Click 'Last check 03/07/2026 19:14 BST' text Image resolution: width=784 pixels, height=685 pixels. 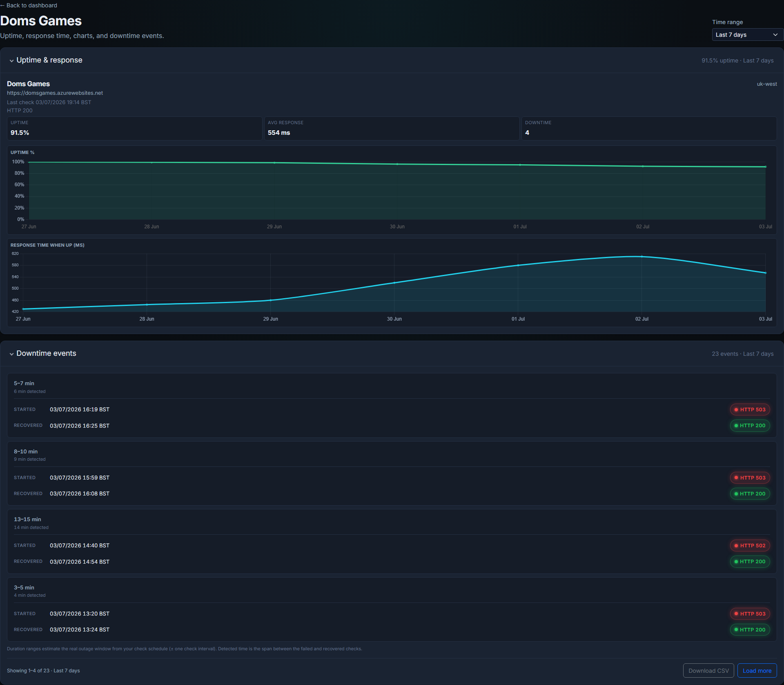[49, 103]
